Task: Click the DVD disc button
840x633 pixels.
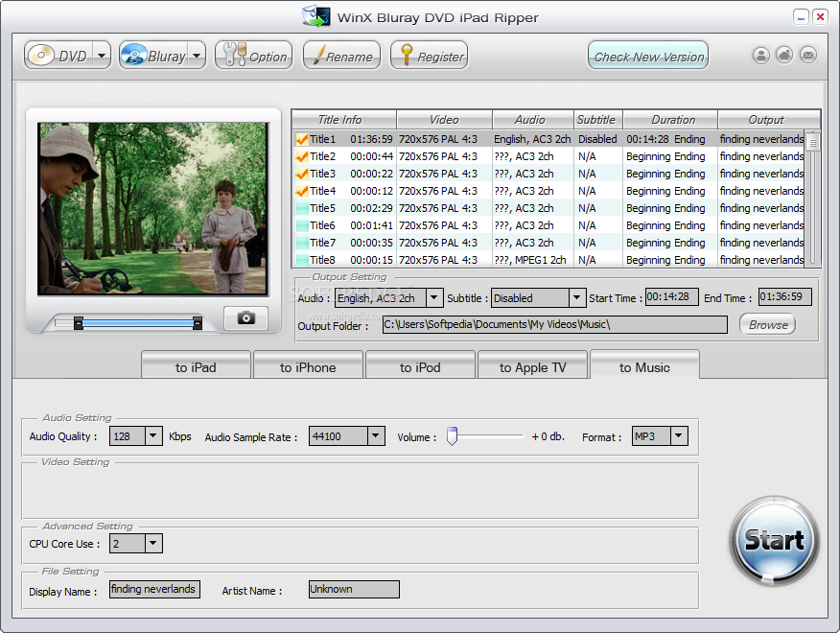Action: [x=58, y=56]
